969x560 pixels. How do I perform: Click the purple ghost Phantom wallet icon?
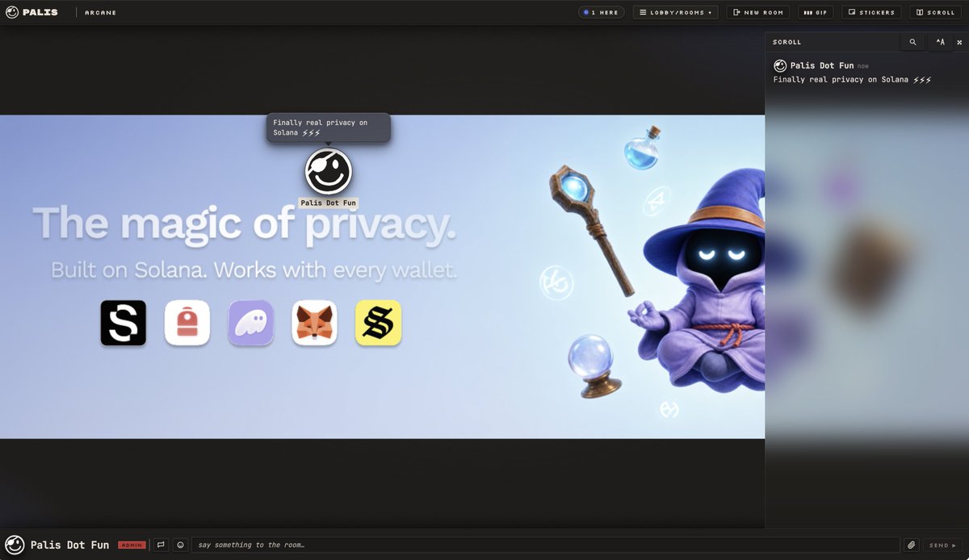pyautogui.click(x=251, y=323)
